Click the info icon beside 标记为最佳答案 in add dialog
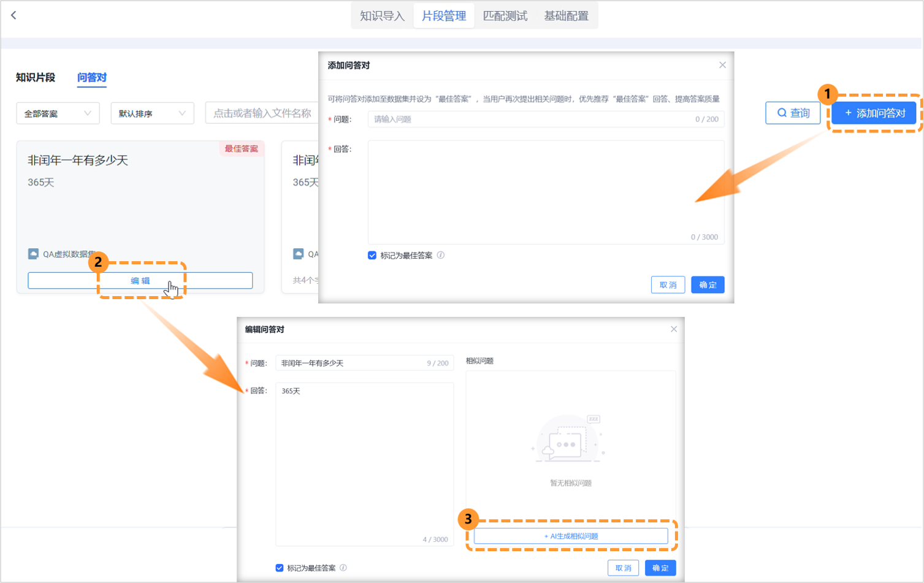Image resolution: width=924 pixels, height=583 pixels. pyautogui.click(x=441, y=256)
